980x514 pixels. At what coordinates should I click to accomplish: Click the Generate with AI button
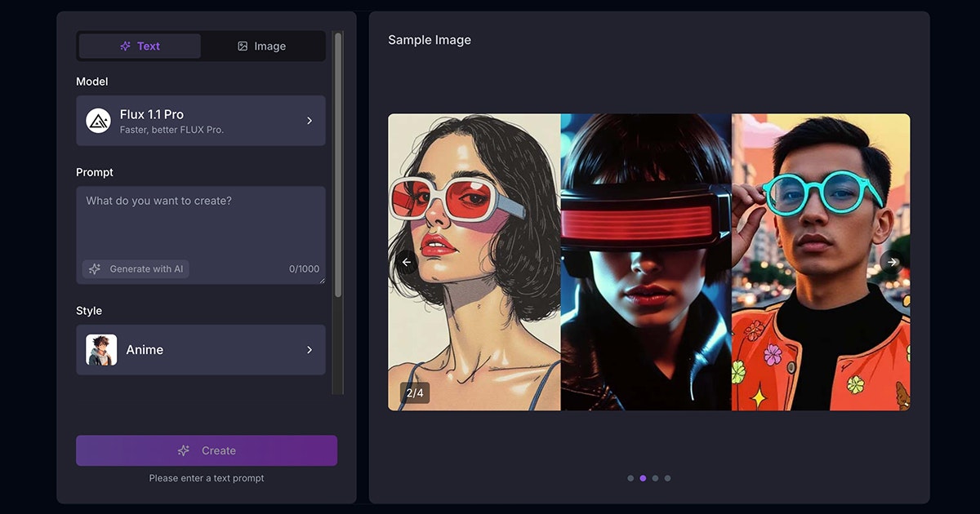click(135, 268)
